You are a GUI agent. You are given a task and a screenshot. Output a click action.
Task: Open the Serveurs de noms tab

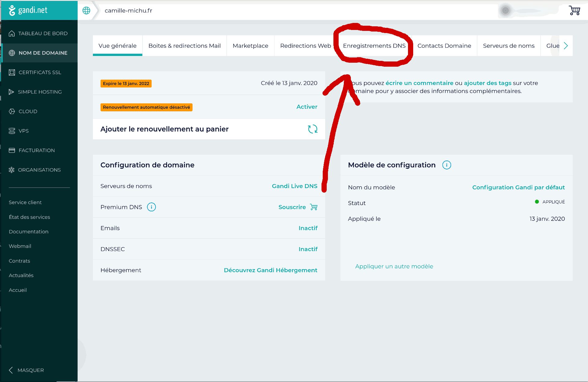509,46
